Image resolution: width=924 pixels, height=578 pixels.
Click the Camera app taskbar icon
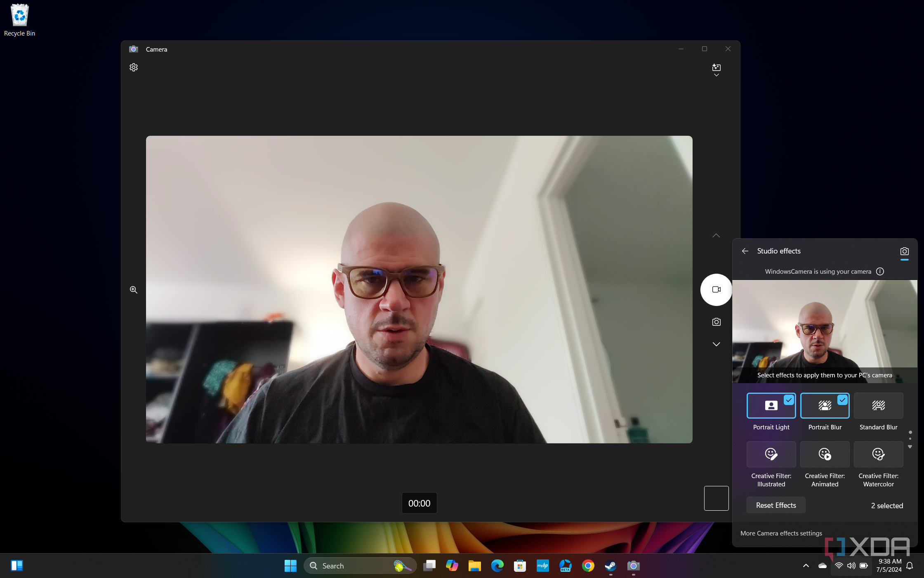(x=634, y=566)
